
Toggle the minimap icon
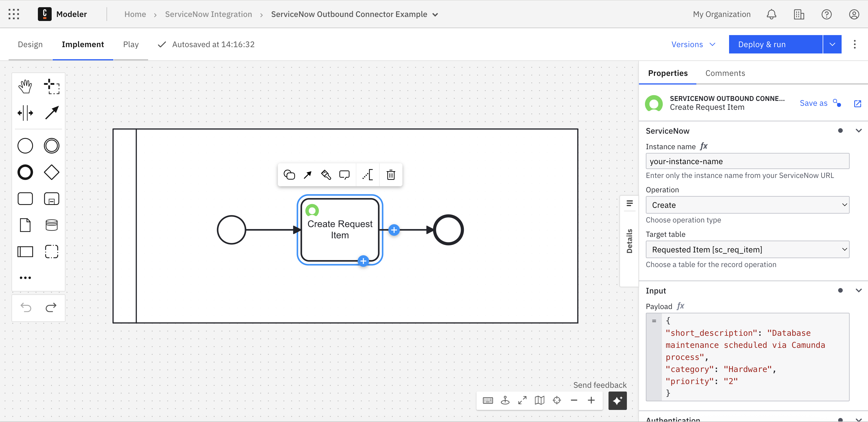click(539, 400)
